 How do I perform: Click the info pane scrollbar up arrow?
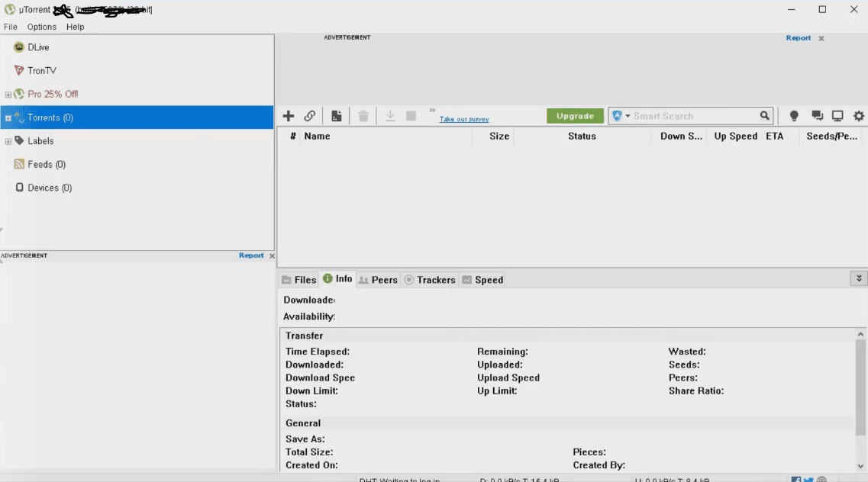[860, 334]
